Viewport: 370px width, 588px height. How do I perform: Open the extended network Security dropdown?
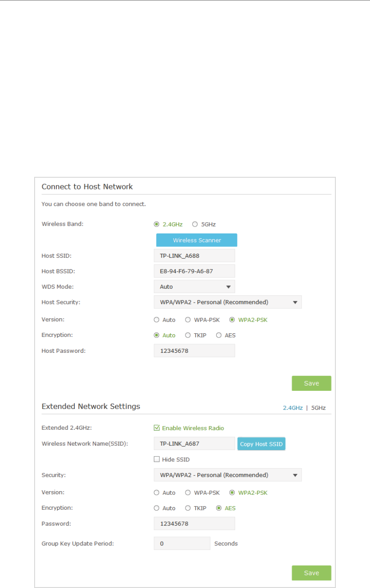(228, 475)
